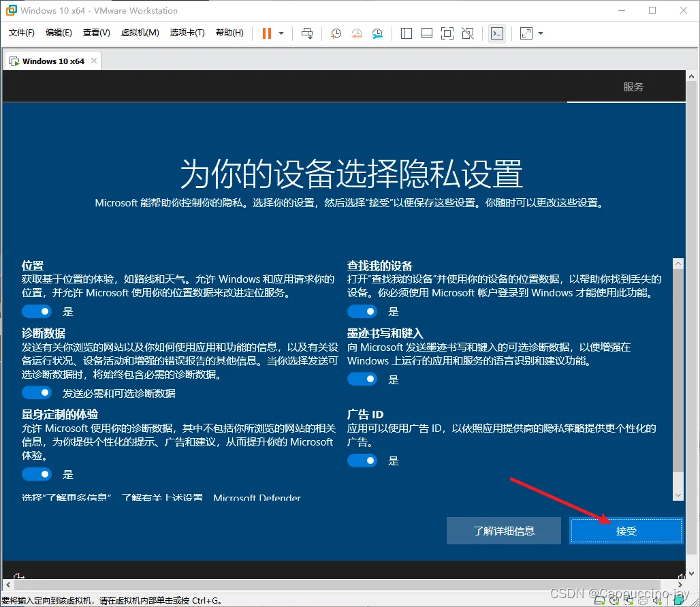Viewport: 700px width, 607px height.
Task: Click the 诊断数据 setting heading
Action: [44, 333]
